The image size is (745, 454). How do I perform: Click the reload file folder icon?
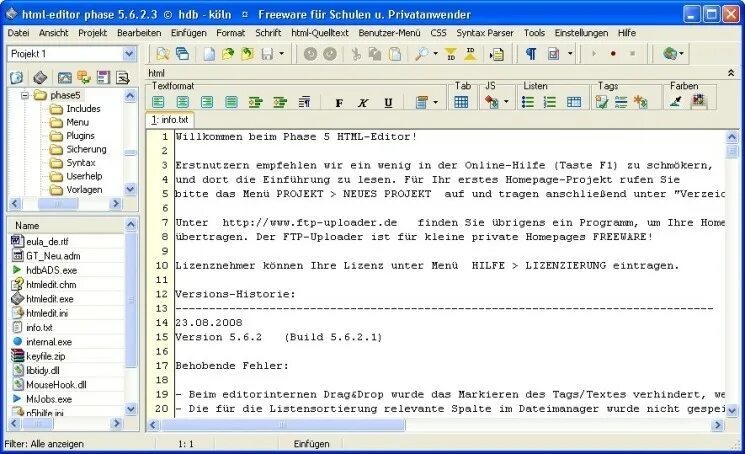[248, 54]
